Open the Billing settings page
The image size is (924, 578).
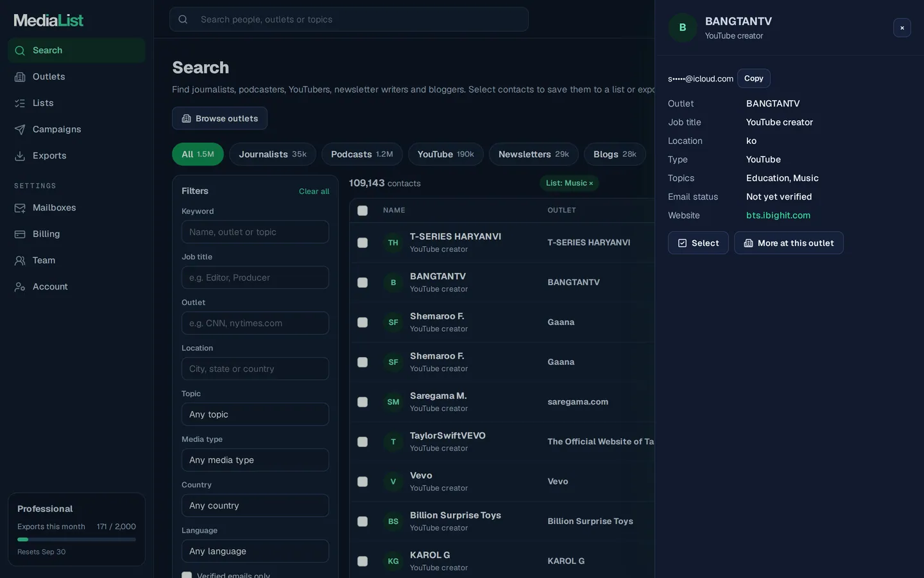point(76,234)
